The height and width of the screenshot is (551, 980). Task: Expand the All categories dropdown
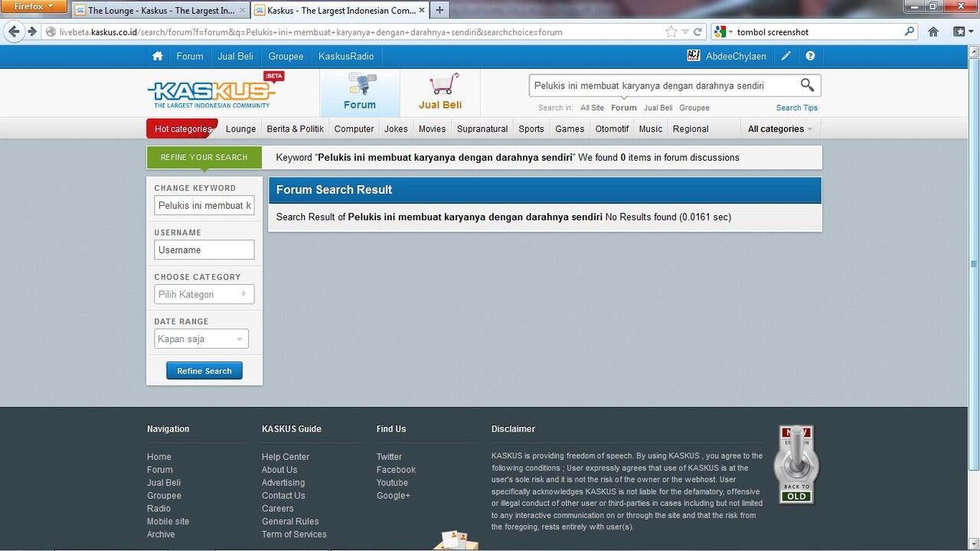(x=780, y=129)
